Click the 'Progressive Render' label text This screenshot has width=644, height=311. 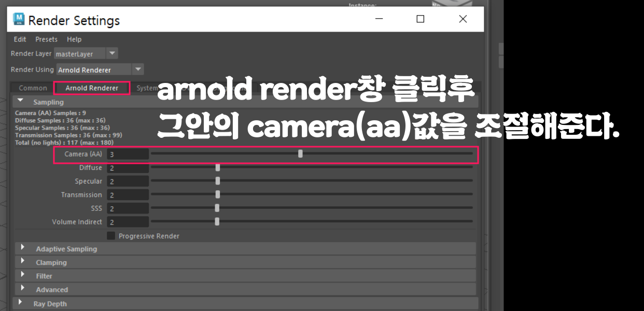(149, 236)
